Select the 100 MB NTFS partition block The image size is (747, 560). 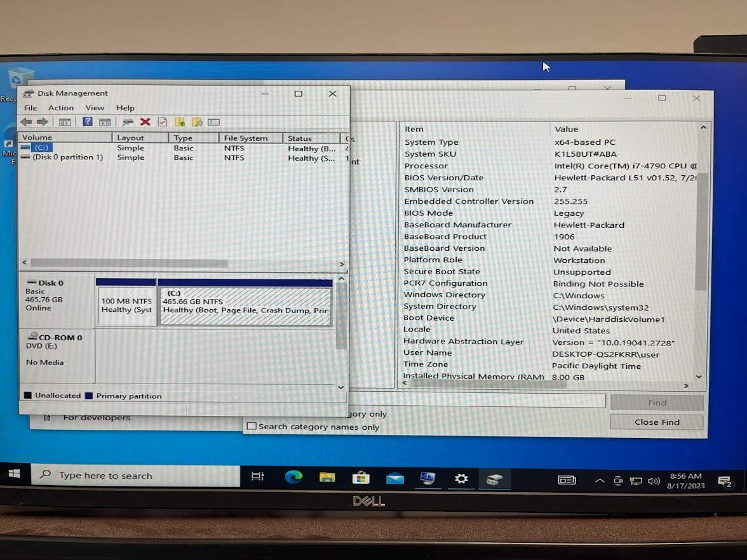pyautogui.click(x=126, y=302)
